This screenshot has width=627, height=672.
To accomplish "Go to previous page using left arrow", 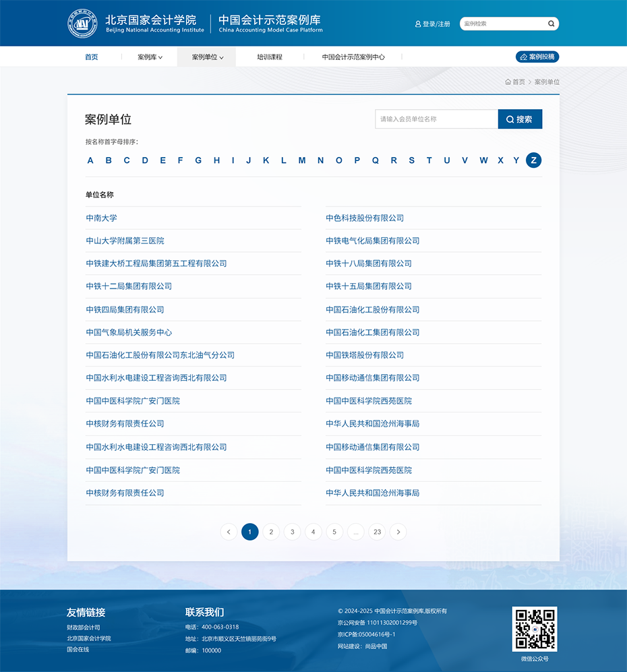I will [229, 532].
